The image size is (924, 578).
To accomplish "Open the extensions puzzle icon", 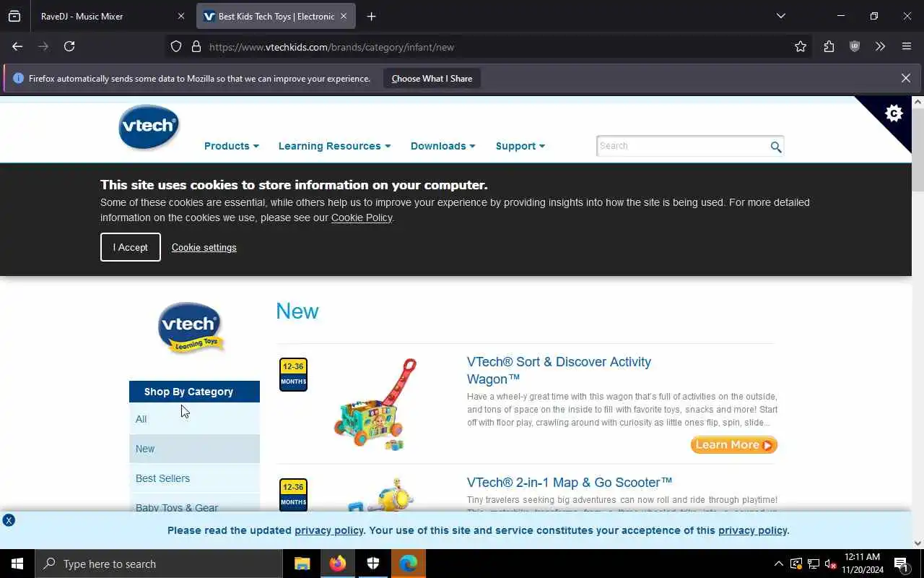I will coord(829,47).
